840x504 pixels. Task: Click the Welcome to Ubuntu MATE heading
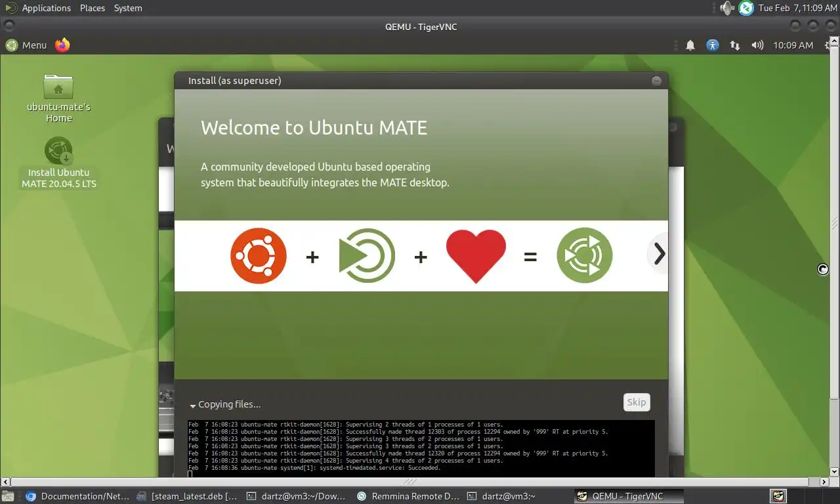[x=314, y=127]
